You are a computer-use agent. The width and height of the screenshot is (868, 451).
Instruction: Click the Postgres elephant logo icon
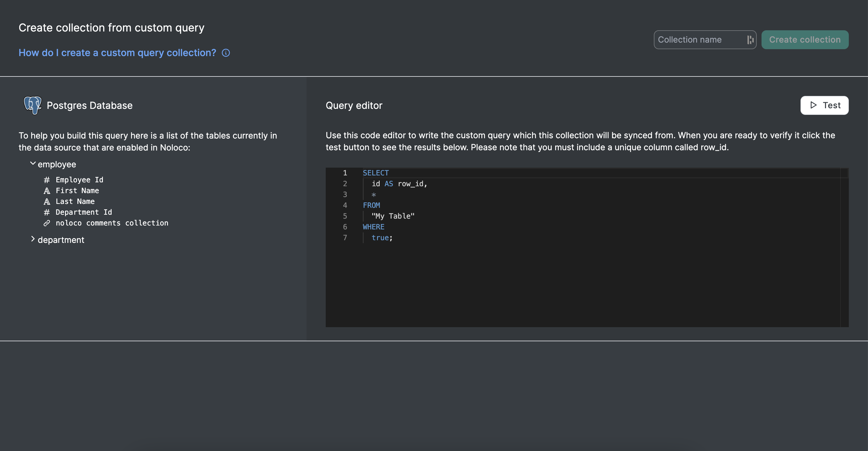pyautogui.click(x=32, y=106)
